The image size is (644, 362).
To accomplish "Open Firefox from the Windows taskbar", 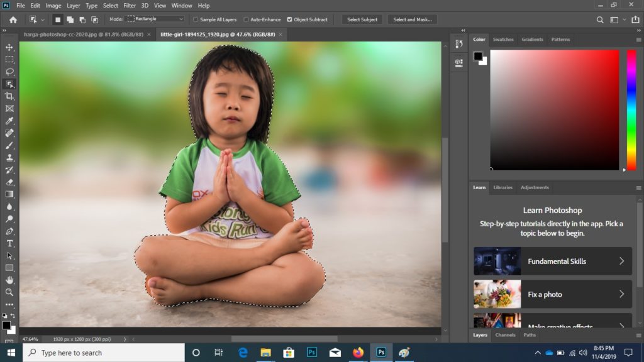I will click(x=358, y=353).
